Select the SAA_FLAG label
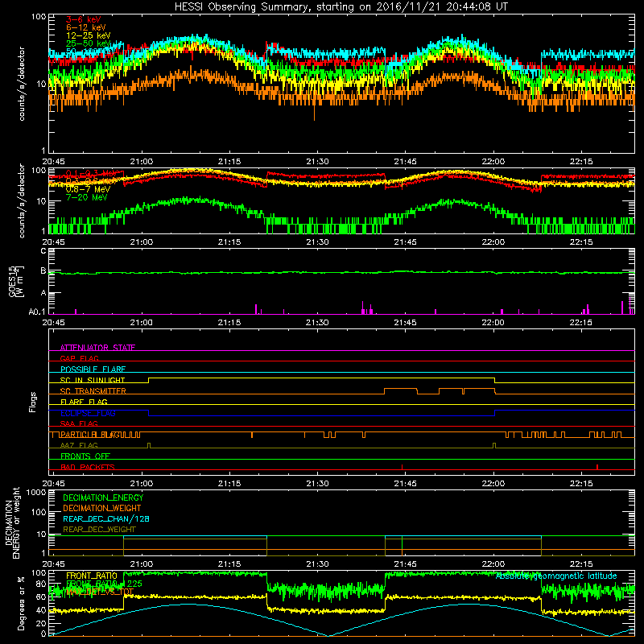 click(x=79, y=423)
